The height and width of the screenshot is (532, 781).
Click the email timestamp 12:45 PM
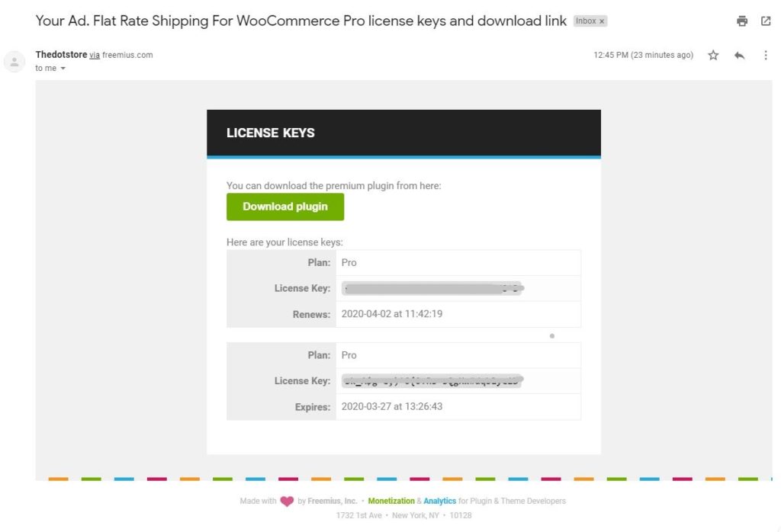[x=643, y=55]
